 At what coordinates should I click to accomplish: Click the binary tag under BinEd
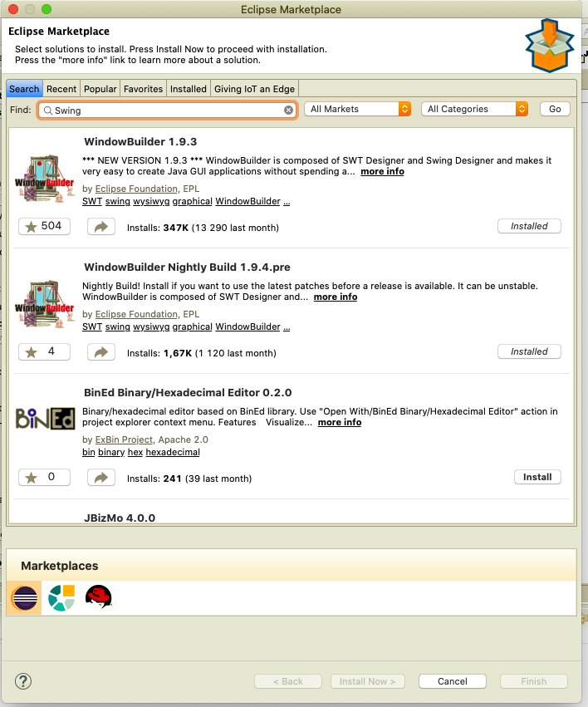tap(111, 452)
